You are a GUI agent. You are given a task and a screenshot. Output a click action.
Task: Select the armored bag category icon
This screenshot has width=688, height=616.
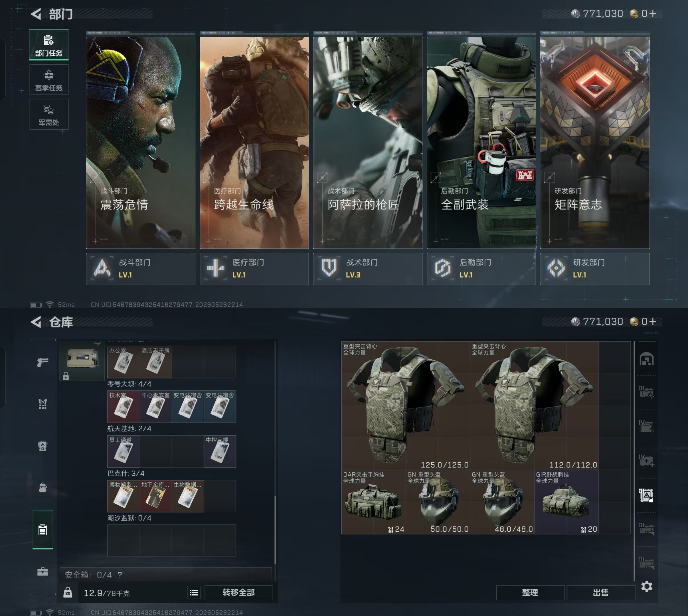(43, 446)
